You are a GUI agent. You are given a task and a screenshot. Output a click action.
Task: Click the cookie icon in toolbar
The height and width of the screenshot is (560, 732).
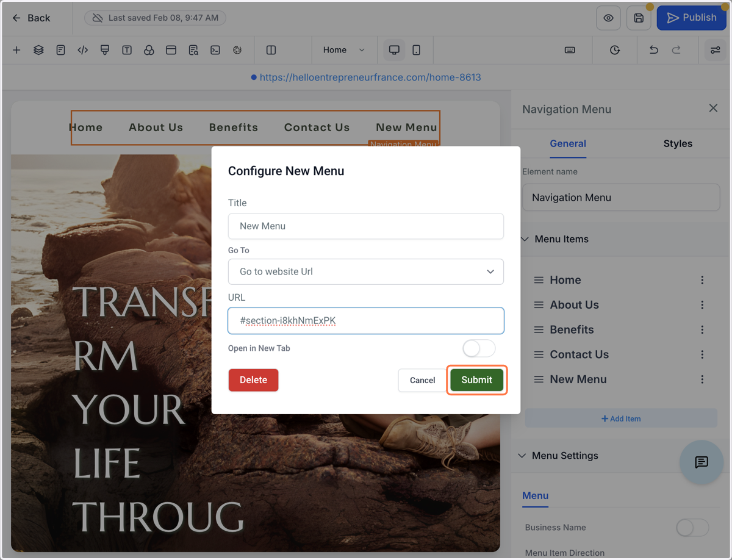237,50
